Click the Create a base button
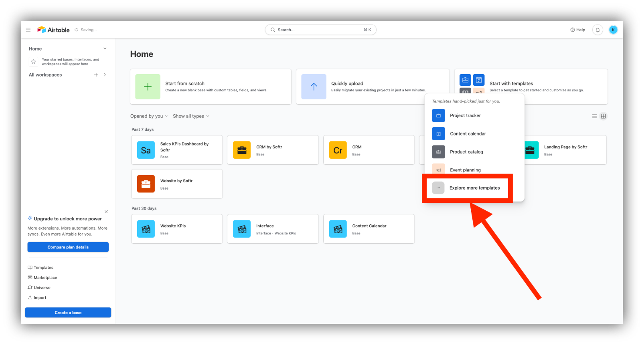Image resolution: width=644 pixels, height=345 pixels. pyautogui.click(x=68, y=313)
